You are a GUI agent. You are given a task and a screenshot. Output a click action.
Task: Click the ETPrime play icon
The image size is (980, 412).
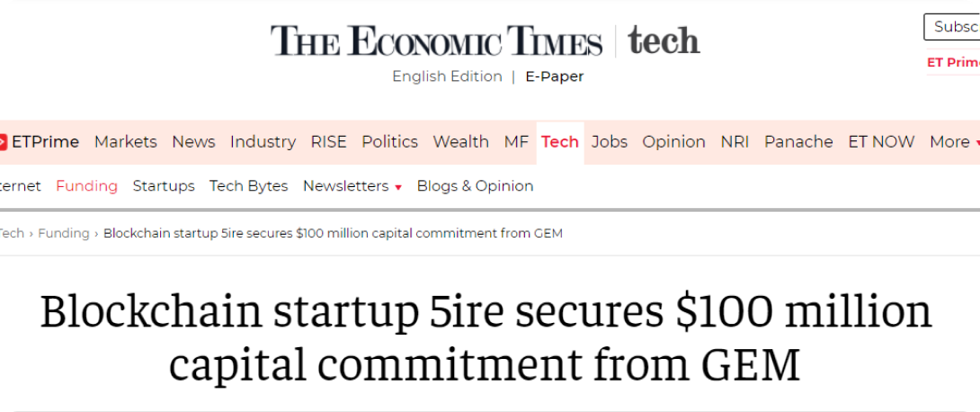coord(4,142)
